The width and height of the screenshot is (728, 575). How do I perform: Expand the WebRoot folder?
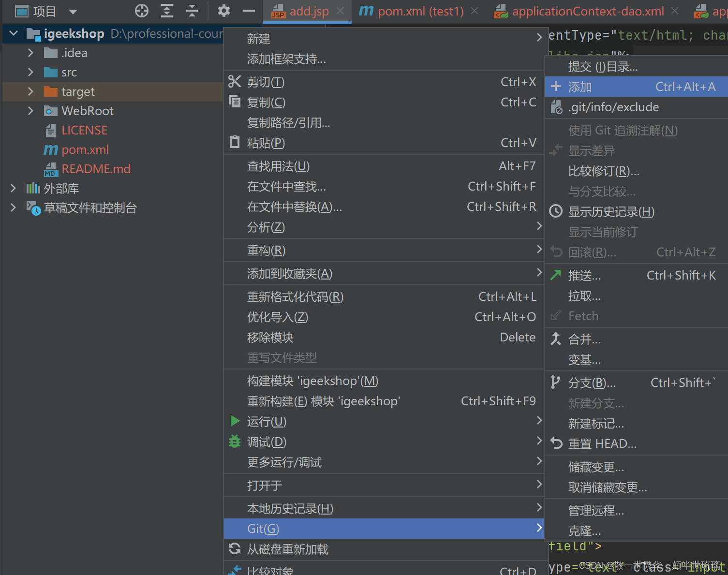(x=30, y=111)
